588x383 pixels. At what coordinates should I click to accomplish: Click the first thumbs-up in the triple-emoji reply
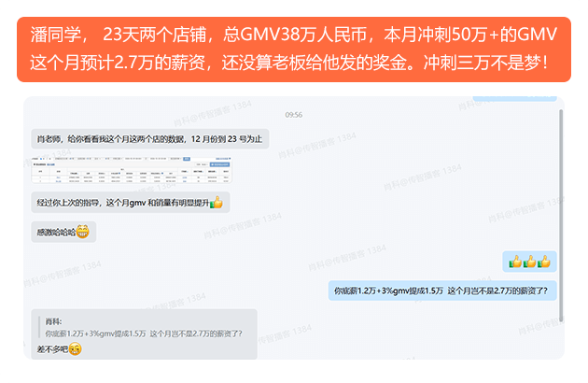(x=515, y=262)
